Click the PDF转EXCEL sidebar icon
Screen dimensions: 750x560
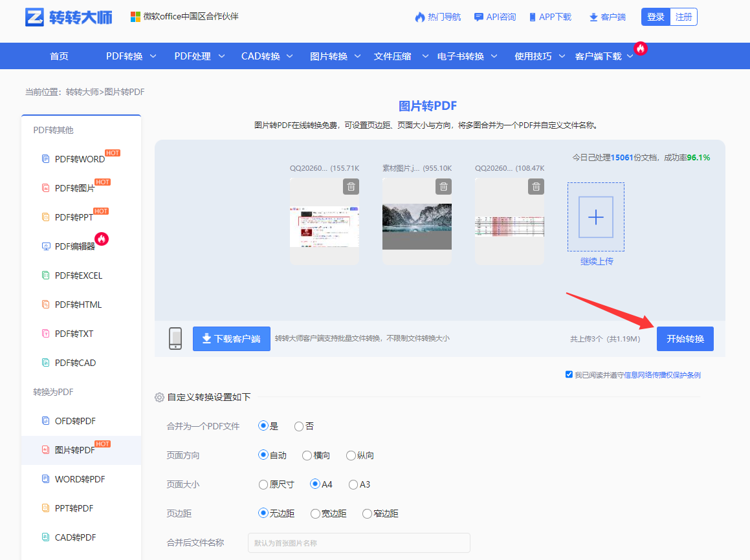click(45, 275)
